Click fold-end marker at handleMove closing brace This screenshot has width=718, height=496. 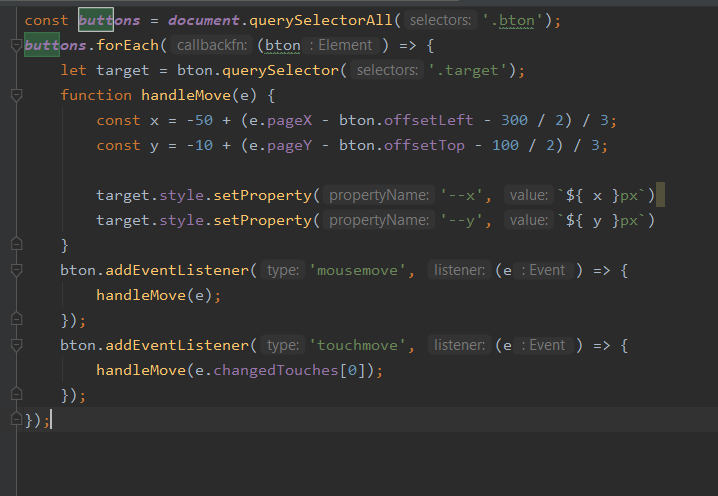click(x=16, y=245)
